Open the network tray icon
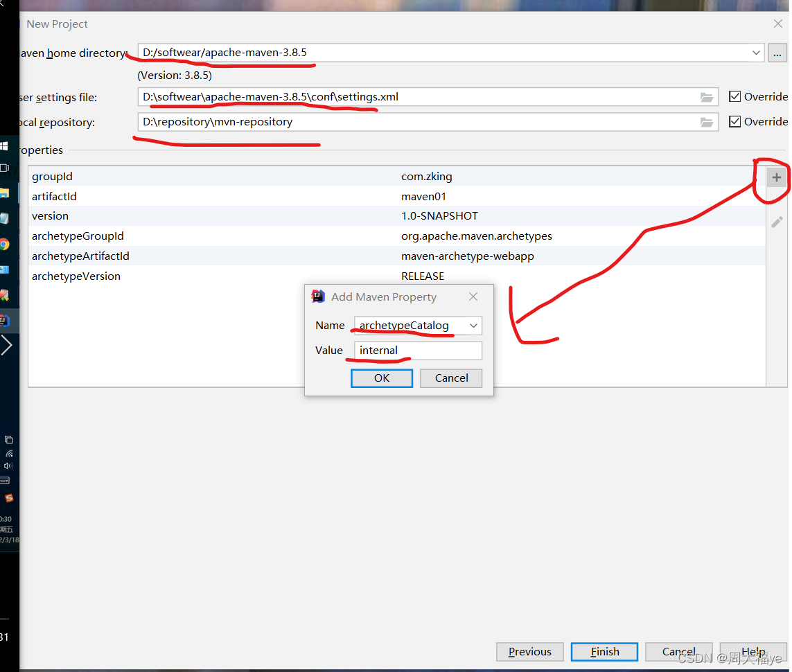The width and height of the screenshot is (792, 672). pyautogui.click(x=9, y=453)
